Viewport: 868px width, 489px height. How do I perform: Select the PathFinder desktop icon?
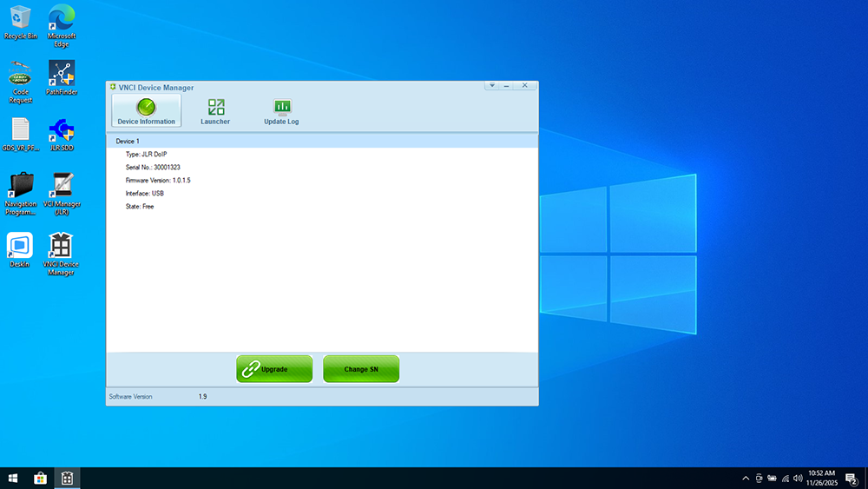click(x=62, y=78)
